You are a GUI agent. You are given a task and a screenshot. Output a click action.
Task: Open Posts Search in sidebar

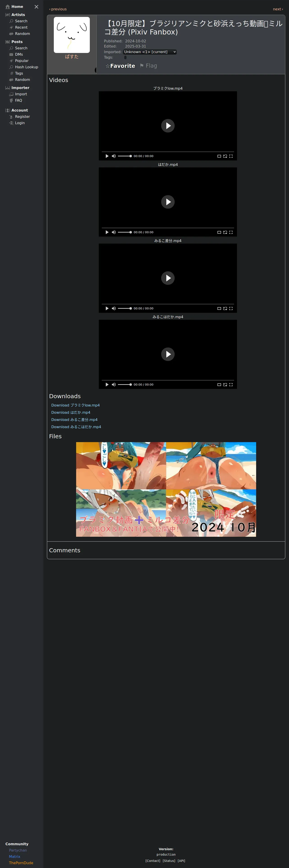pos(21,48)
